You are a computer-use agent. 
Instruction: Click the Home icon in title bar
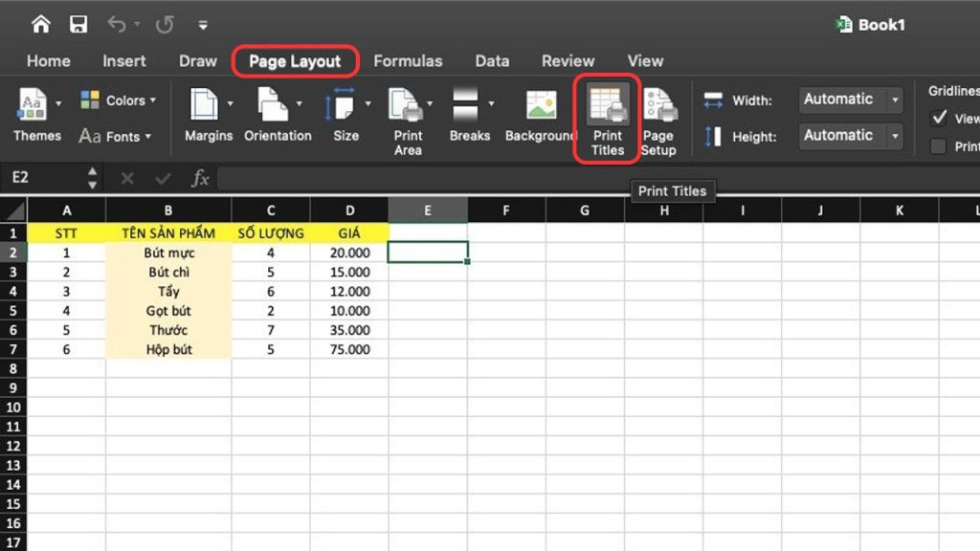[41, 24]
